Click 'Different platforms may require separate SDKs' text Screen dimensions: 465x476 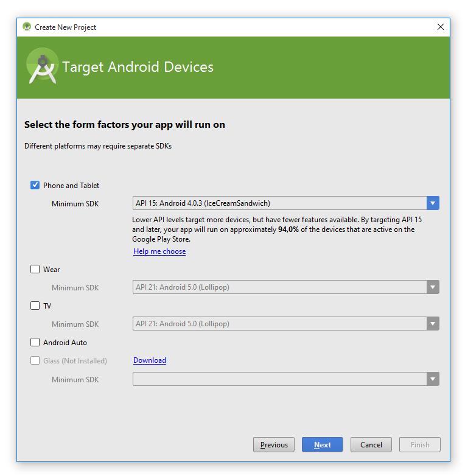[x=98, y=146]
